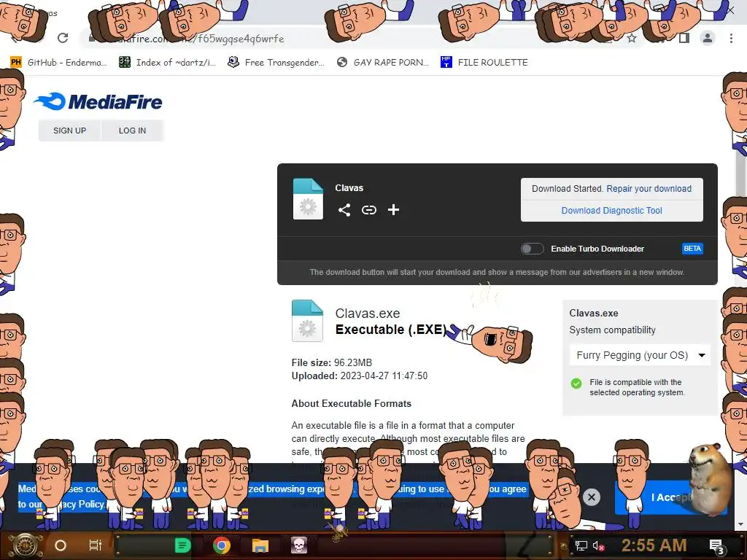The image size is (747, 560).
Task: Open Task View on the taskbar
Action: (96, 545)
